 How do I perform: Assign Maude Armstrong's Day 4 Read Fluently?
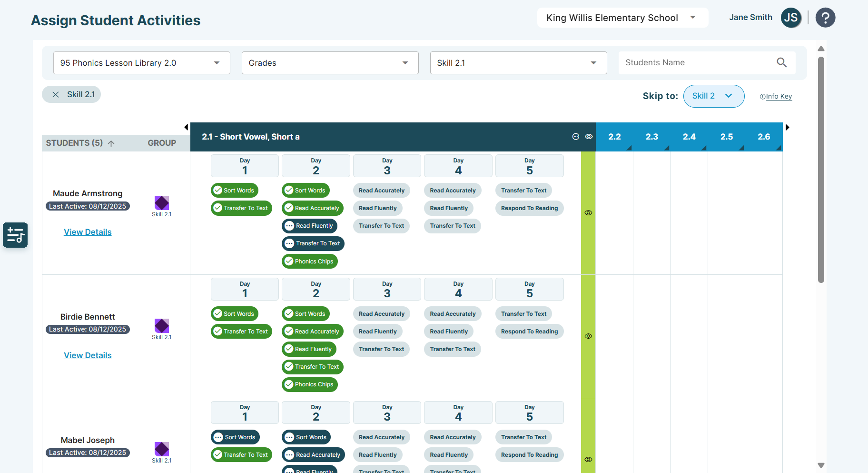[x=449, y=208]
